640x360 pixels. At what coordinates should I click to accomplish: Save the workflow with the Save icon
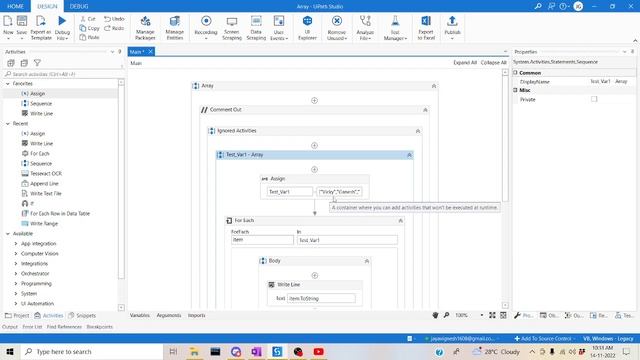pyautogui.click(x=22, y=21)
